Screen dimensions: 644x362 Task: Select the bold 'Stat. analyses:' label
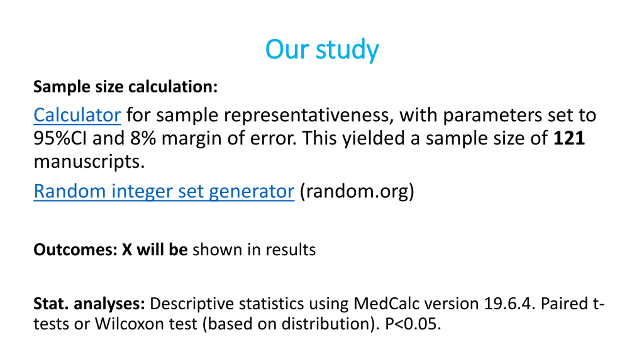[89, 304]
